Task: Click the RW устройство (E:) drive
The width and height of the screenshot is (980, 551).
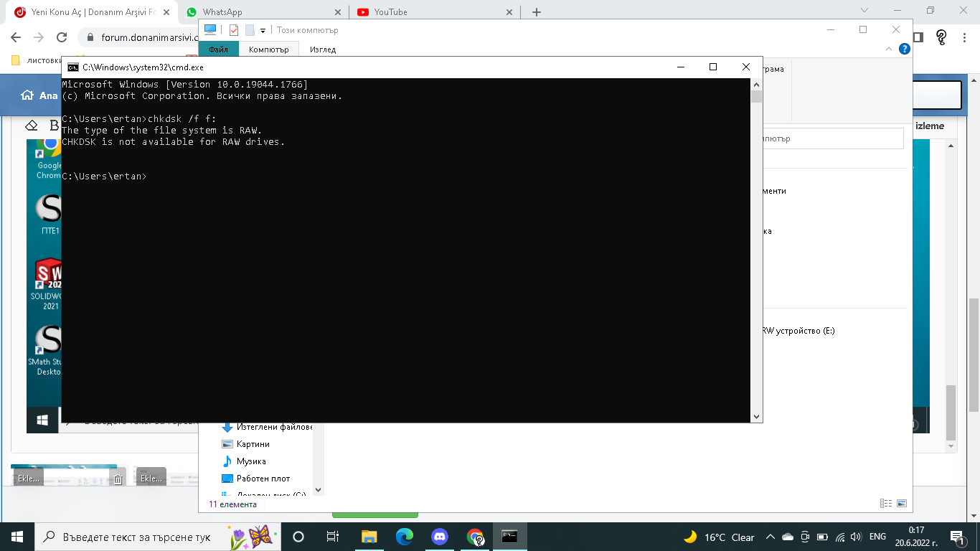Action: [798, 331]
